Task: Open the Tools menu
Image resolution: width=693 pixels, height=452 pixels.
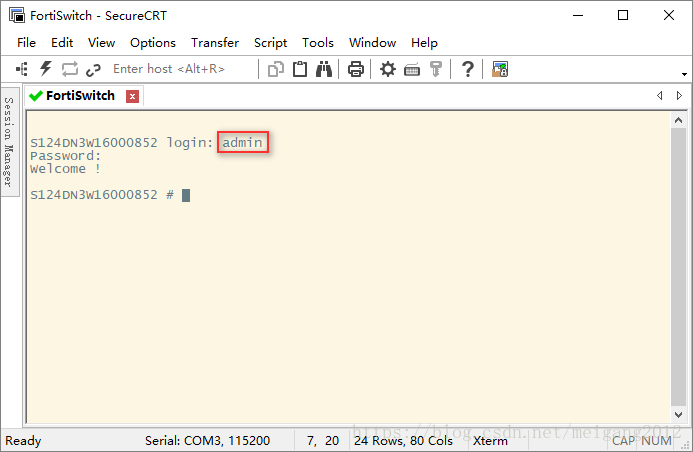Action: click(317, 43)
